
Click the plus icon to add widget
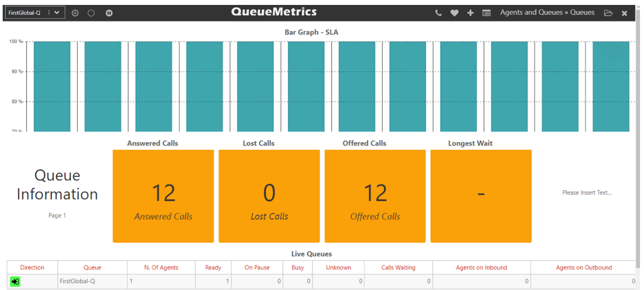point(470,13)
